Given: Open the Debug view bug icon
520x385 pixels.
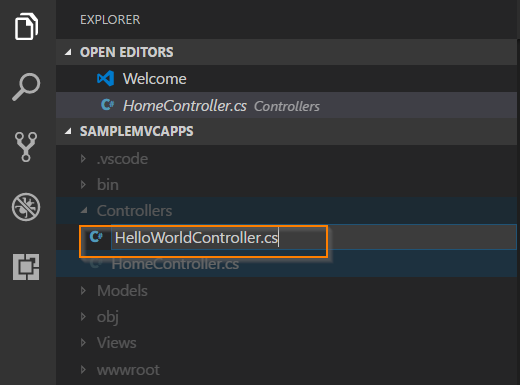Looking at the screenshot, I should point(26,207).
